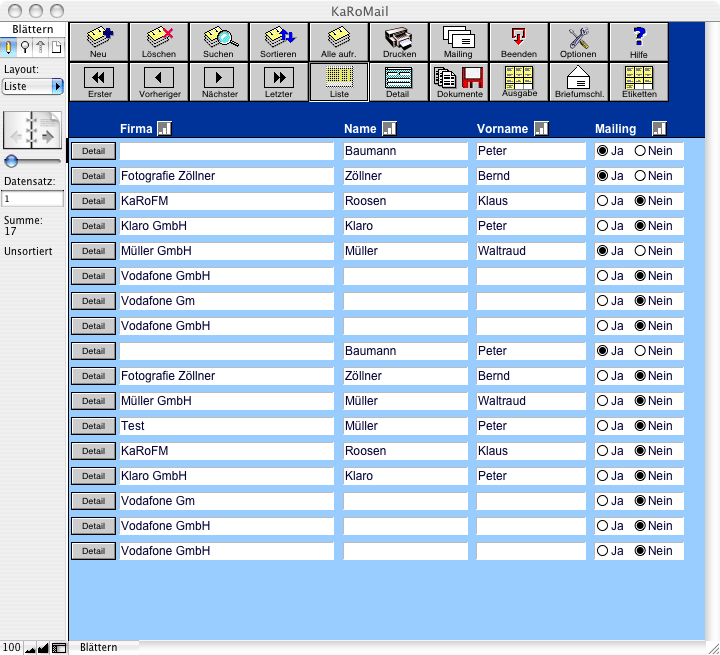Print using the Drucken printer icon
Image resolution: width=720 pixels, height=655 pixels.
[x=399, y=41]
